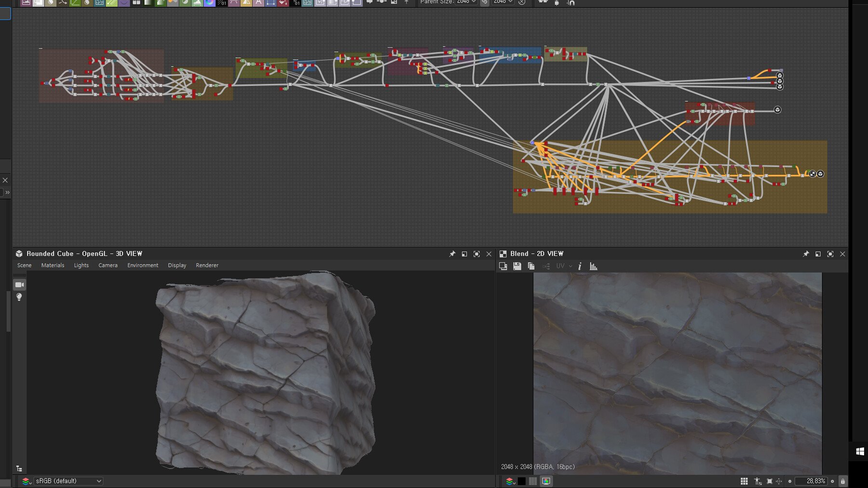Click zoom in plus beside 28,83%
Viewport: 868px width, 488px height.
832,481
